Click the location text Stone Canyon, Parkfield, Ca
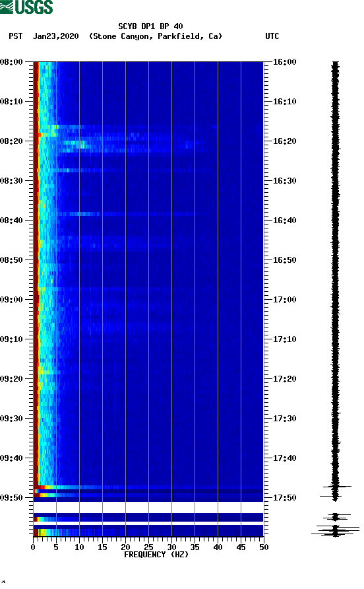Viewport: 364px width, 589px height. [156, 36]
